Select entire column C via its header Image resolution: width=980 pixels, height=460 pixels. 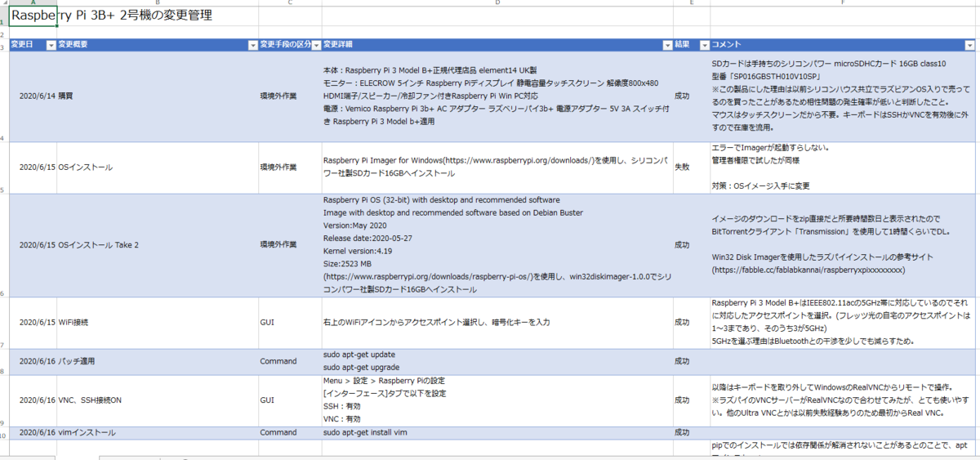[x=290, y=3]
